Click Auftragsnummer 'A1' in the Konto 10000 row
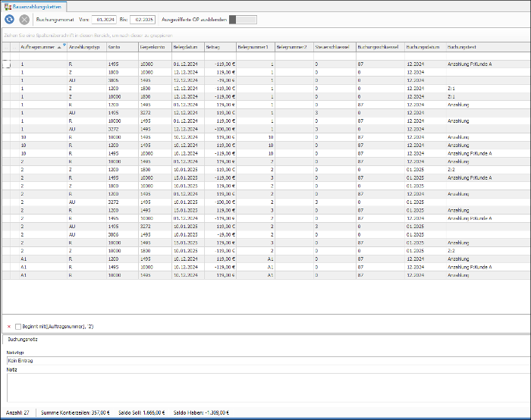Viewport: 531px width, 420px height. click(x=24, y=275)
